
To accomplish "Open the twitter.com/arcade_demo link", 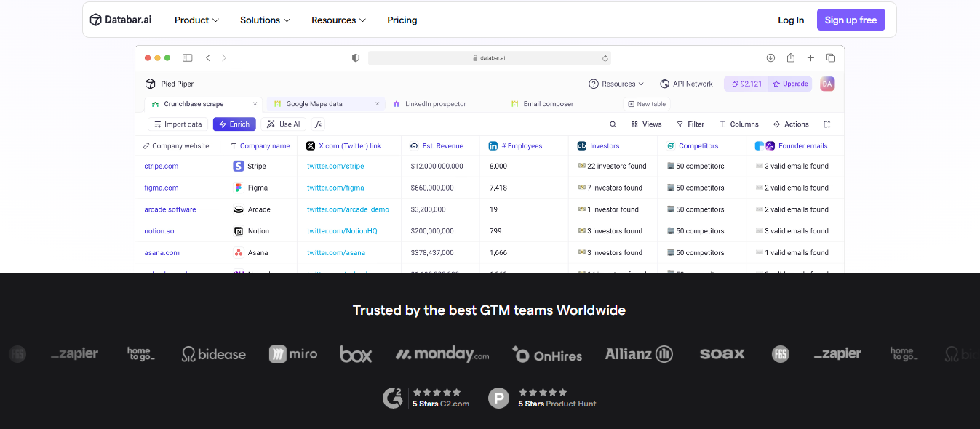I will pos(348,209).
